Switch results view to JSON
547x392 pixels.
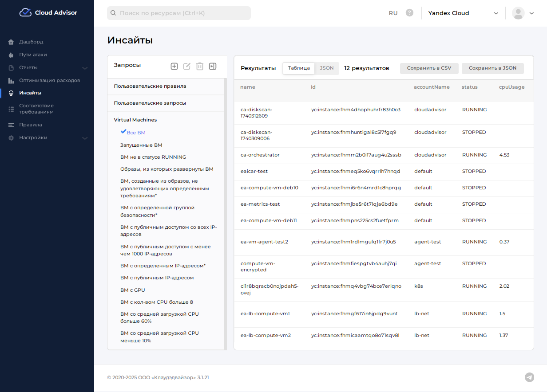click(x=327, y=68)
